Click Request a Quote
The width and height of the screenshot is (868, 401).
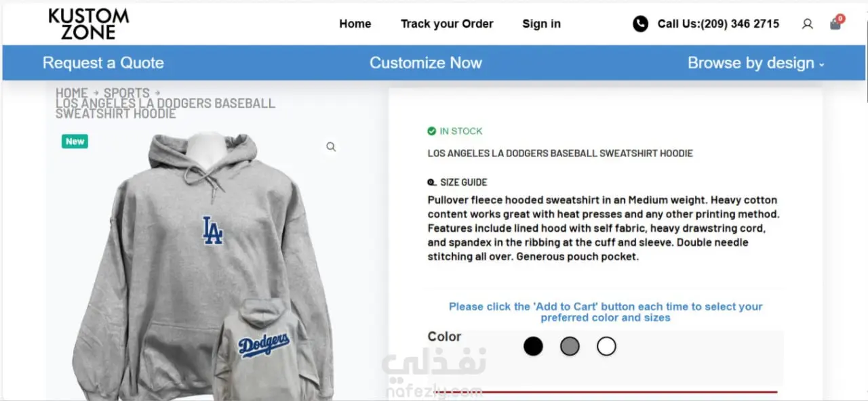tap(103, 63)
